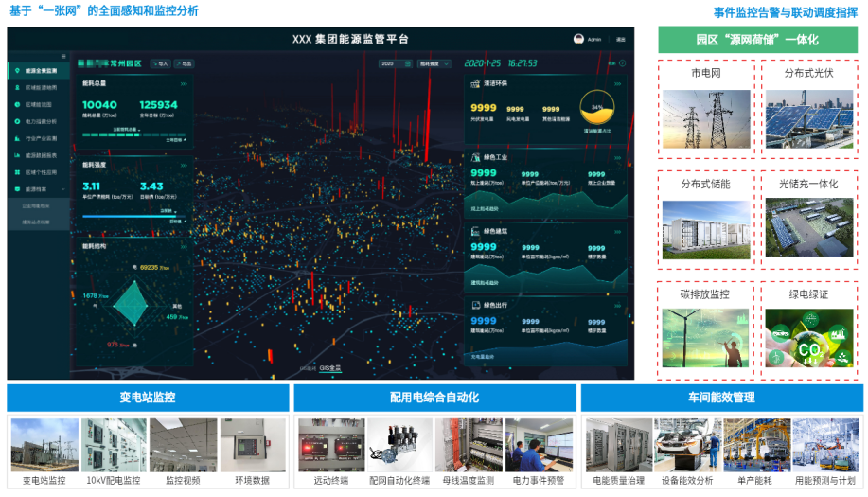868x497 pixels.
Task: Open 能源全景监测 in the sidebar
Action: pyautogui.click(x=38, y=71)
